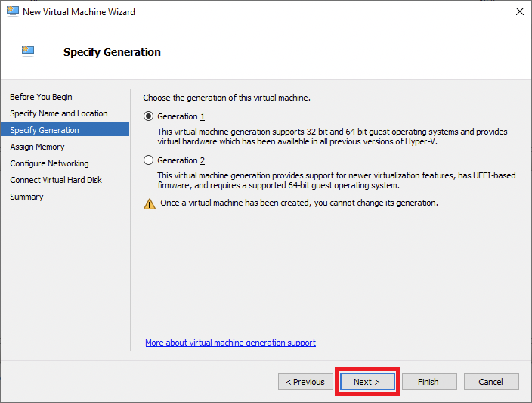Click Finish to complete the wizard

(428, 382)
